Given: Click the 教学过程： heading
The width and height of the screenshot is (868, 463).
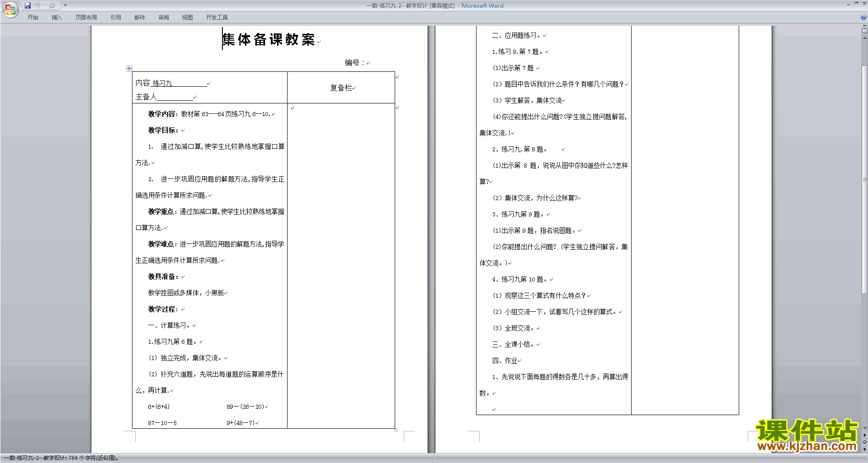Looking at the screenshot, I should 163,309.
